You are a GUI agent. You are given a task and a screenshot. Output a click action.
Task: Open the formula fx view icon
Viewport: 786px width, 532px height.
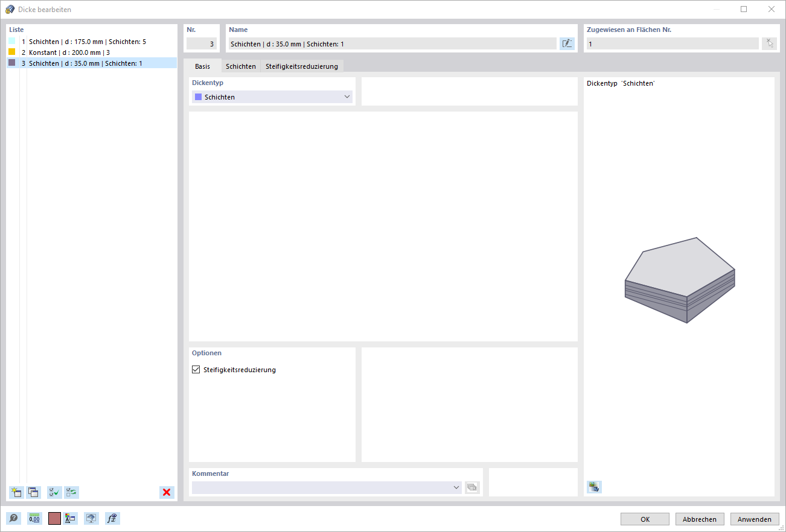point(112,518)
